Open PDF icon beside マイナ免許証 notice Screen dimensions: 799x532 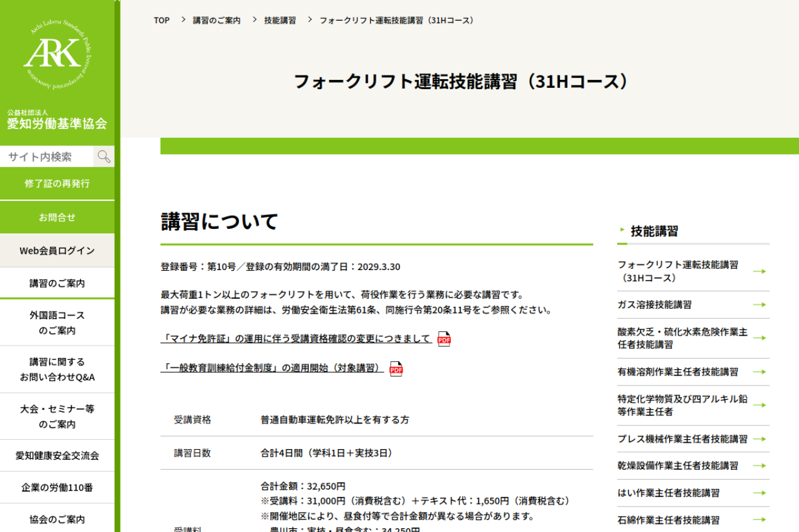[444, 339]
